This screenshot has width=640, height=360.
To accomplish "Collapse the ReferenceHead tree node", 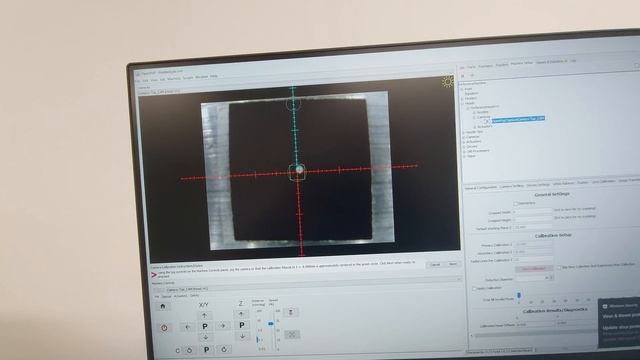I will (x=468, y=108).
